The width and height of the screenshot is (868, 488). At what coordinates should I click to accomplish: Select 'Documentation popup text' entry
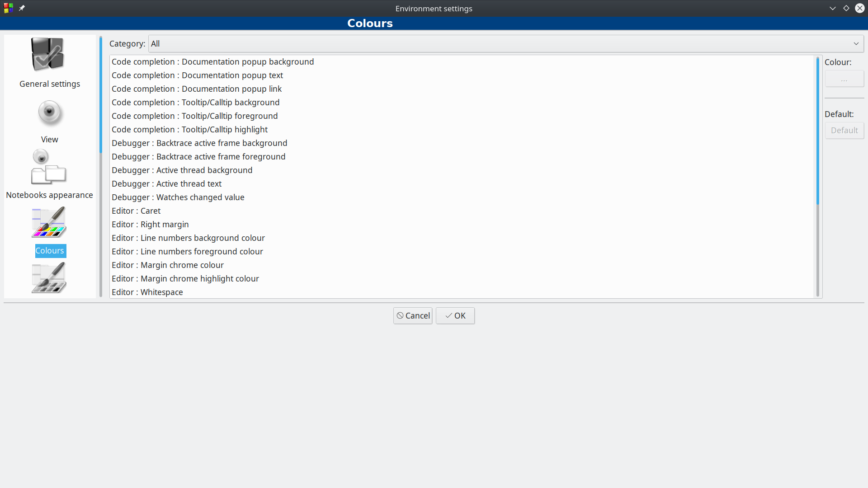461,75
